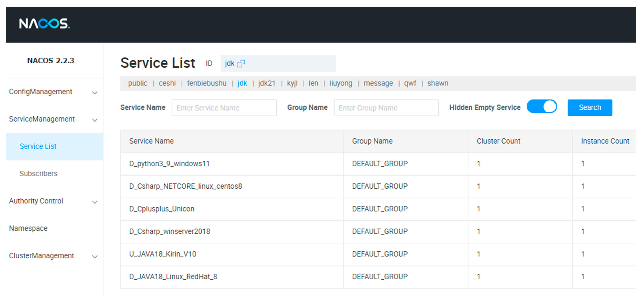Switch to the message namespace
The image size is (644, 296).
(378, 83)
